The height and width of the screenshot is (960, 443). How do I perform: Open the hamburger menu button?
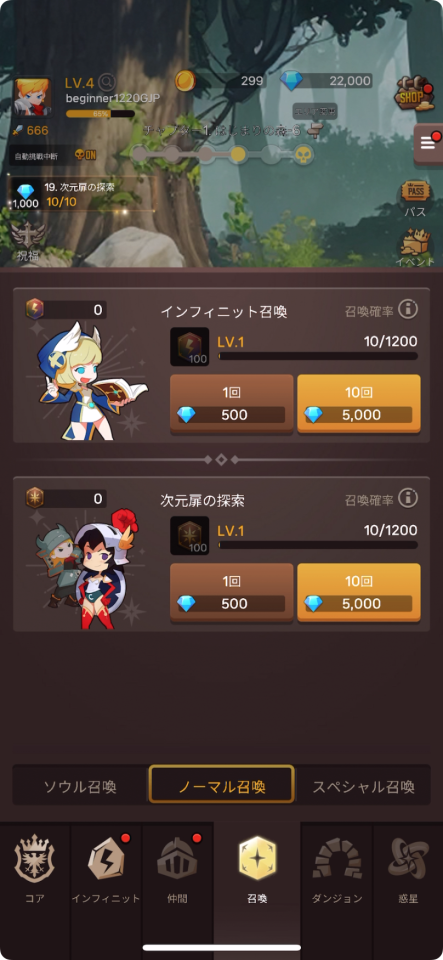tap(428, 144)
